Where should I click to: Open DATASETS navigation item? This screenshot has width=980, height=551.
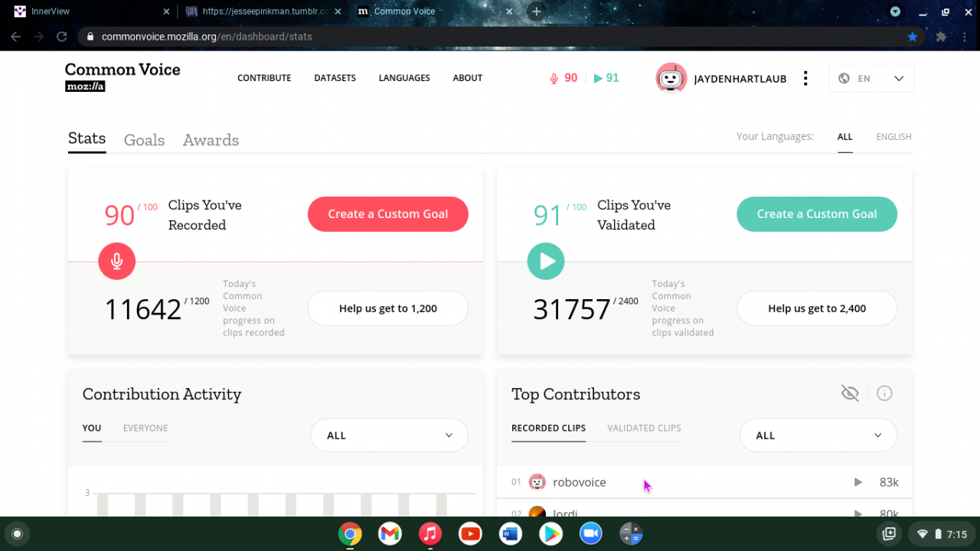[335, 78]
